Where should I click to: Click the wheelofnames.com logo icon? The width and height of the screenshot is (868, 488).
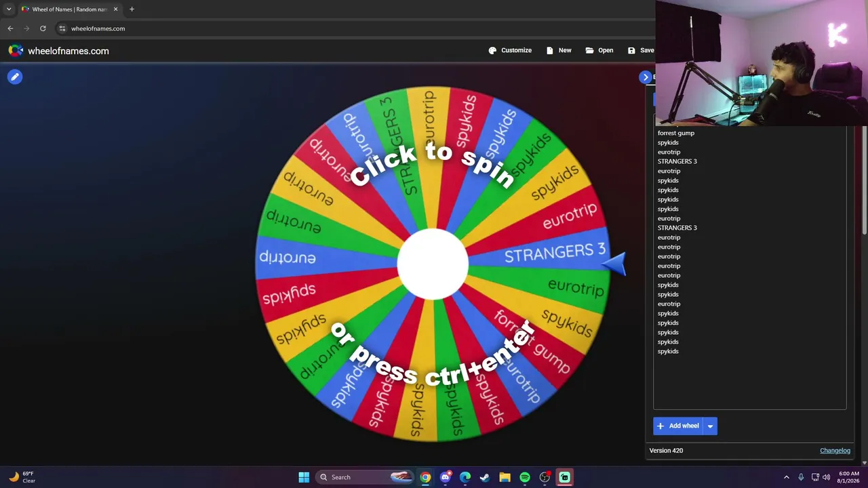tap(16, 51)
